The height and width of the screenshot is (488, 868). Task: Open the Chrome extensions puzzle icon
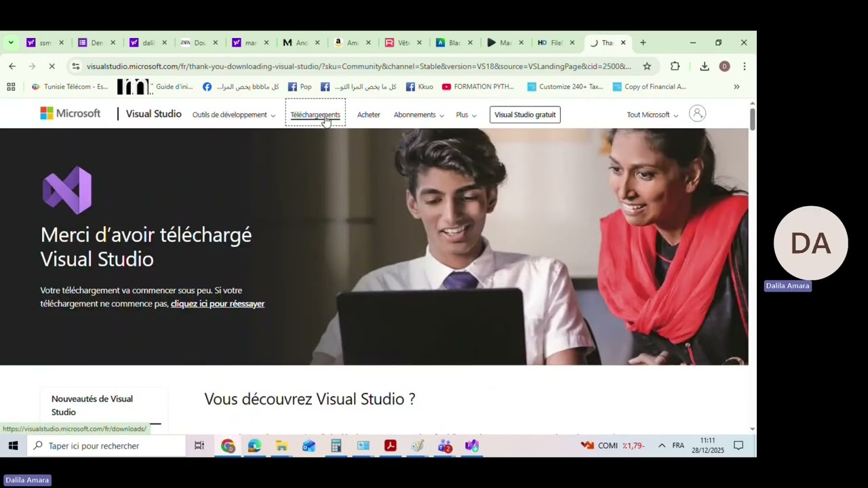click(x=675, y=66)
